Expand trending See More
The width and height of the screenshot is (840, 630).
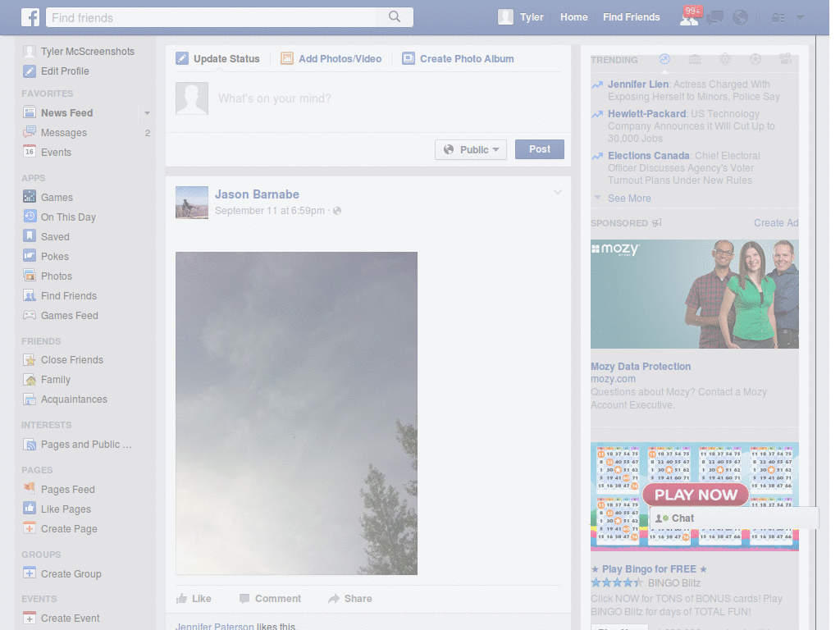629,199
